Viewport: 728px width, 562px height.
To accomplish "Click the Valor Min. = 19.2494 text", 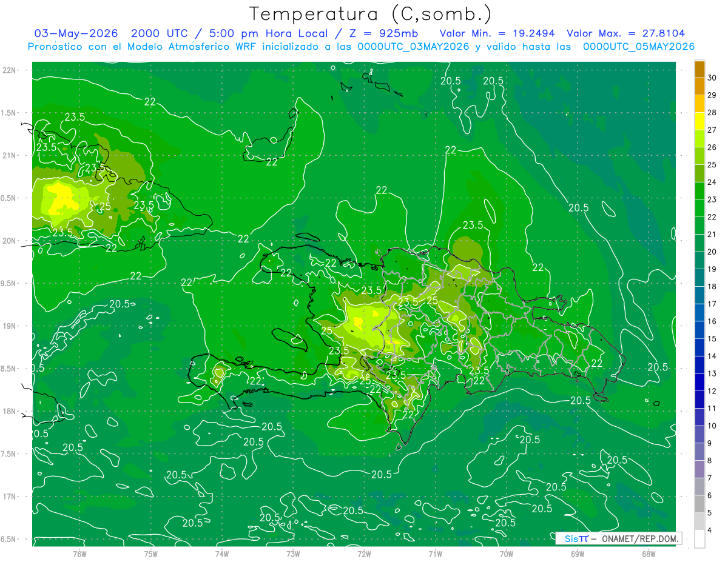I will click(x=497, y=33).
